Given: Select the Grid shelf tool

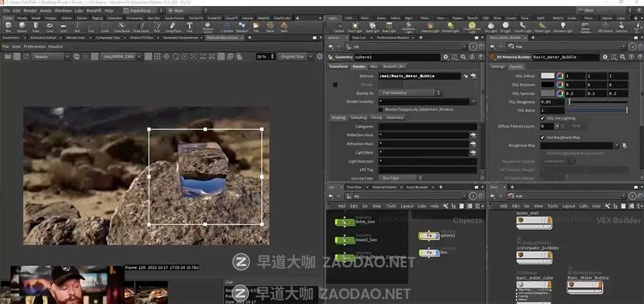Looking at the screenshot, I should [63, 27].
